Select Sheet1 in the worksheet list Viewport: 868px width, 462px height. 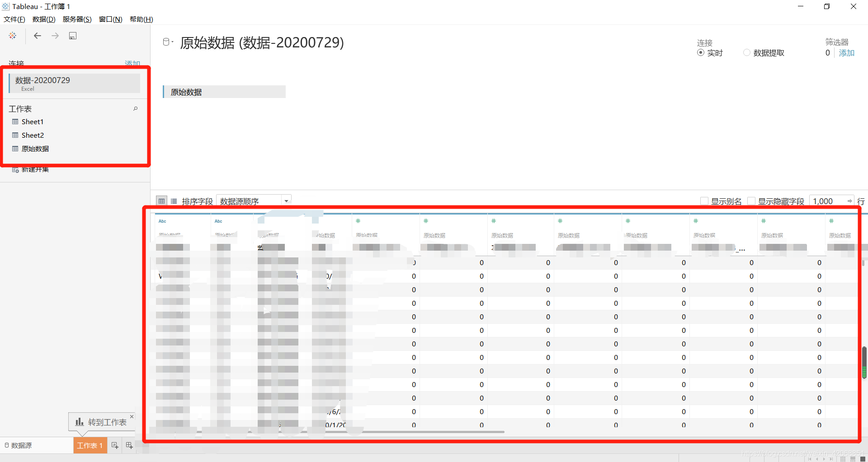pyautogui.click(x=33, y=122)
